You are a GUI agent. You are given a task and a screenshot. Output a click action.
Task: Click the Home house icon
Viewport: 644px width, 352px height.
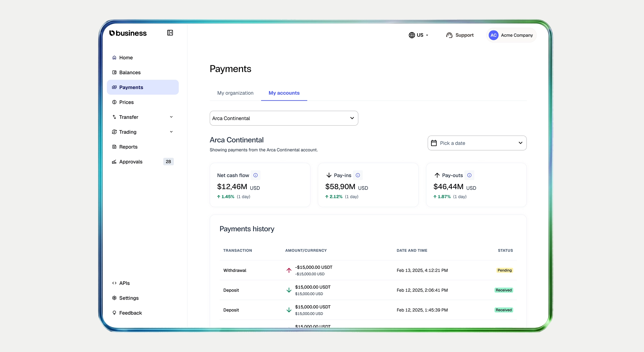[114, 58]
